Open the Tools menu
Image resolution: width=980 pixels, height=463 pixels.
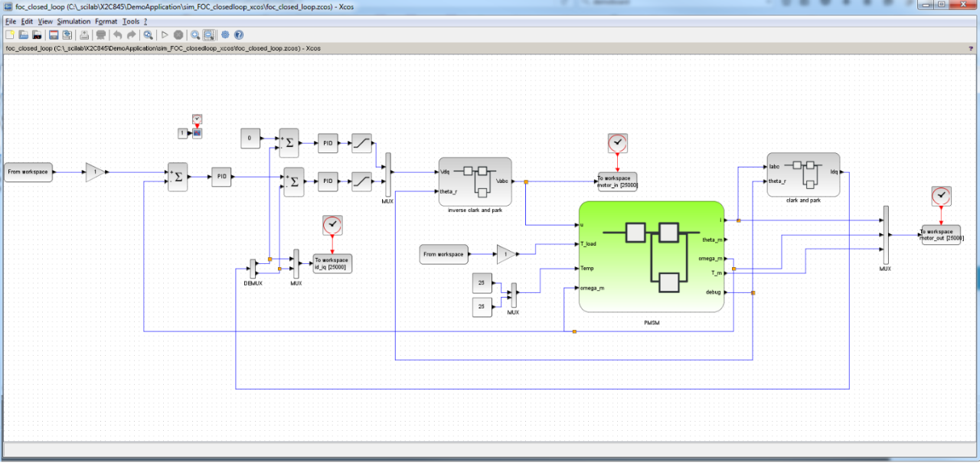[x=130, y=21]
